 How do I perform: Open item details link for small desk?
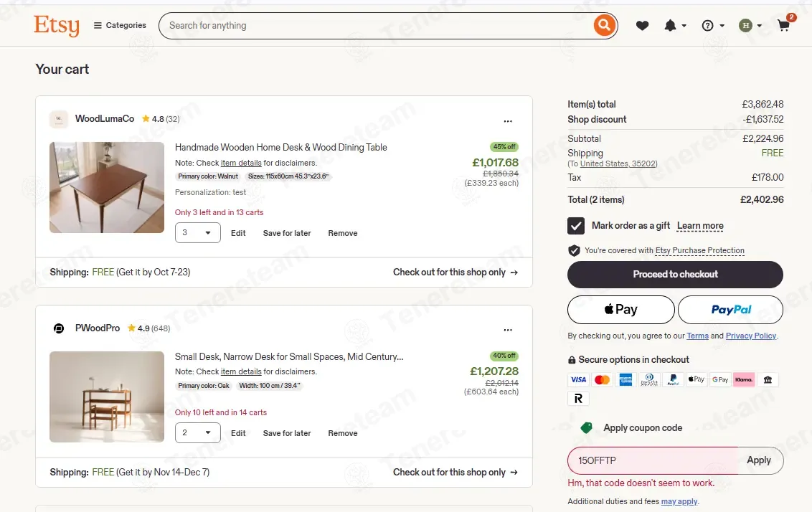(x=241, y=371)
